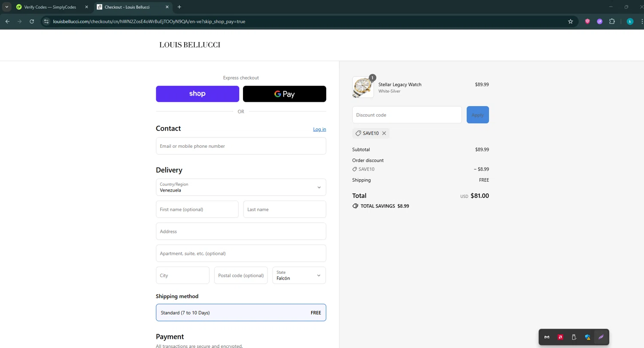Viewport: 644px width, 348px height.
Task: Remove the SAVE10 discount with X
Action: pyautogui.click(x=384, y=133)
